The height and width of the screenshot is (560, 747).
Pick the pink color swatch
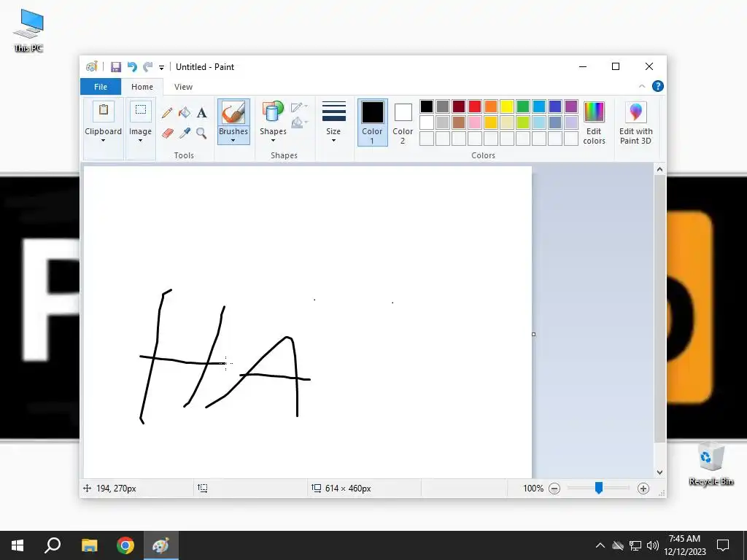coord(474,122)
